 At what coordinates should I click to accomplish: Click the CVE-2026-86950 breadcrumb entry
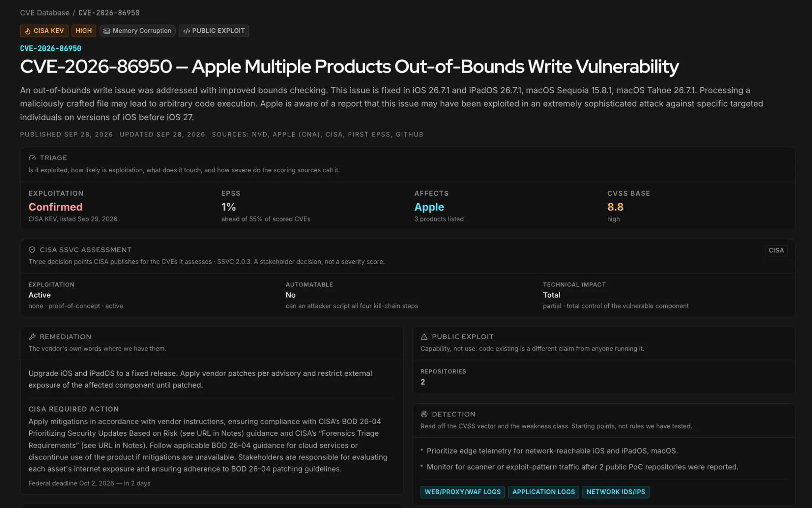(109, 13)
